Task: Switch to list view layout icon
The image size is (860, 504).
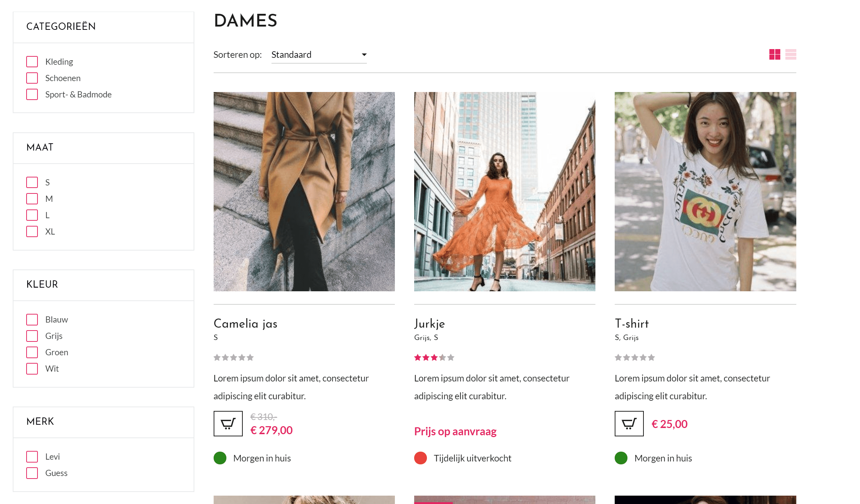Action: 790,55
